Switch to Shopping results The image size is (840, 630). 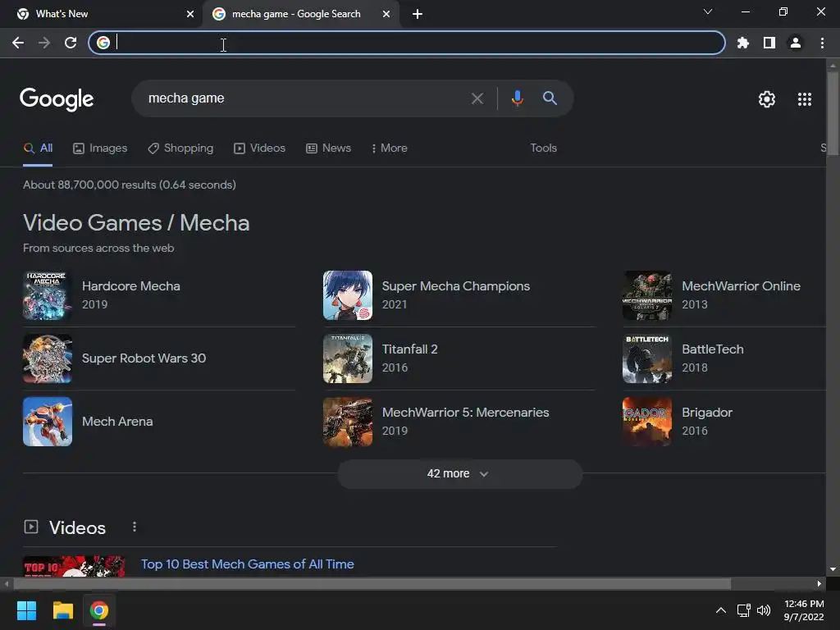180,148
